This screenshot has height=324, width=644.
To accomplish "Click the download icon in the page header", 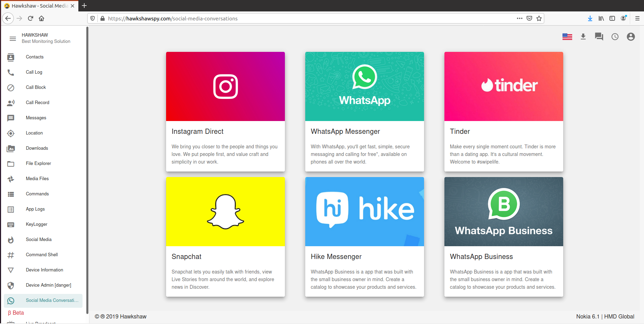I will pos(583,37).
